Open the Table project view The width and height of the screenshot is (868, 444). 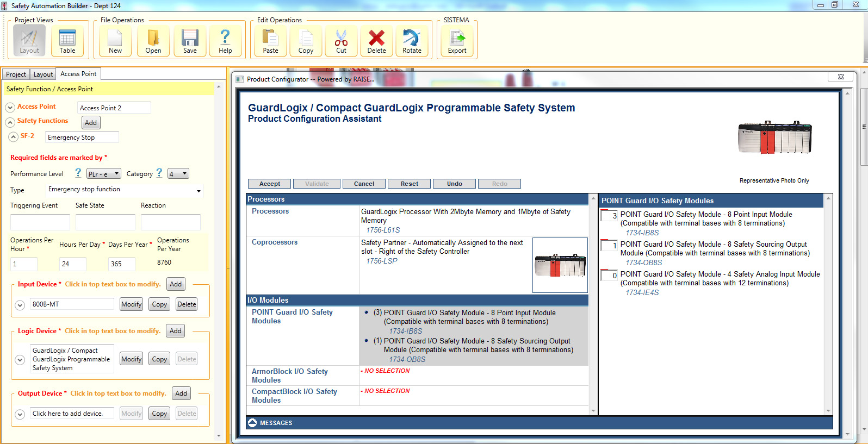67,40
